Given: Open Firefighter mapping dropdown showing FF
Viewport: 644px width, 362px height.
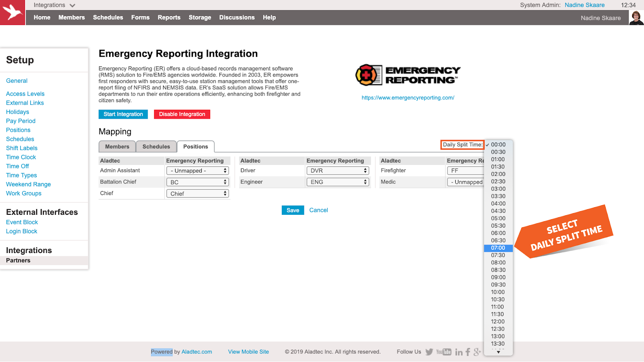Looking at the screenshot, I should tap(465, 171).
